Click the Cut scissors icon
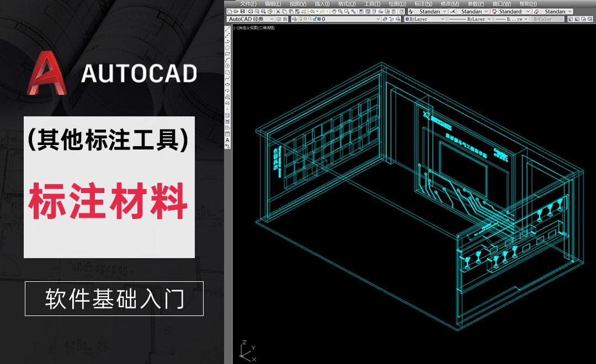Image resolution: width=596 pixels, height=364 pixels. pyautogui.click(x=278, y=12)
